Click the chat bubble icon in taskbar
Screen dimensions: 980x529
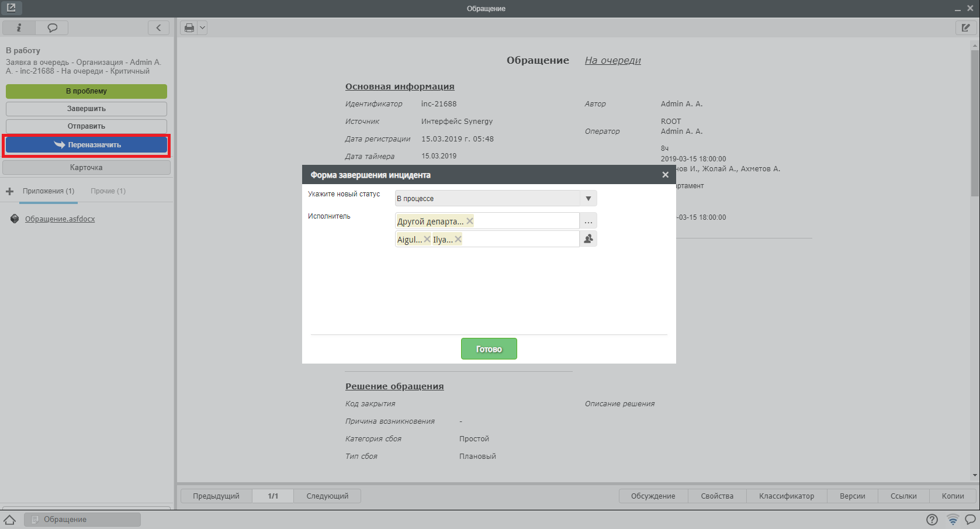(x=971, y=520)
